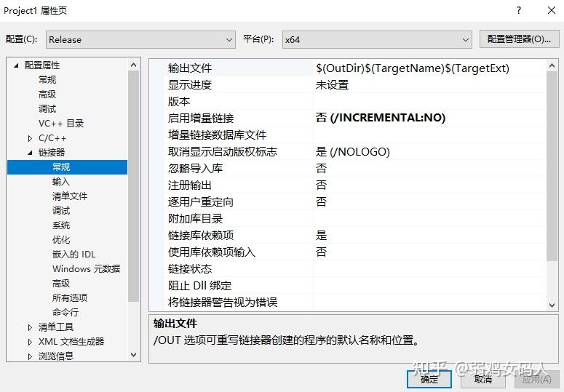Image resolution: width=564 pixels, height=392 pixels.
Task: Expand the 清单工具 tree node
Action: 31,327
